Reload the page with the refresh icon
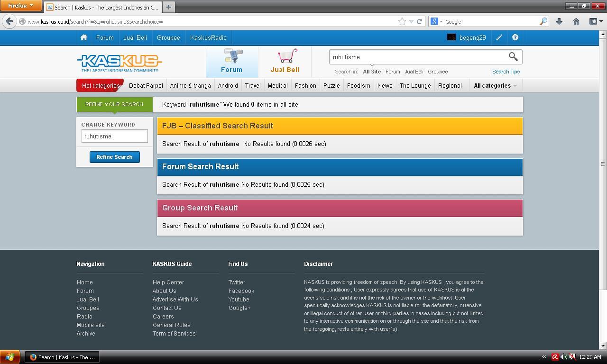The height and width of the screenshot is (364, 607). click(419, 21)
